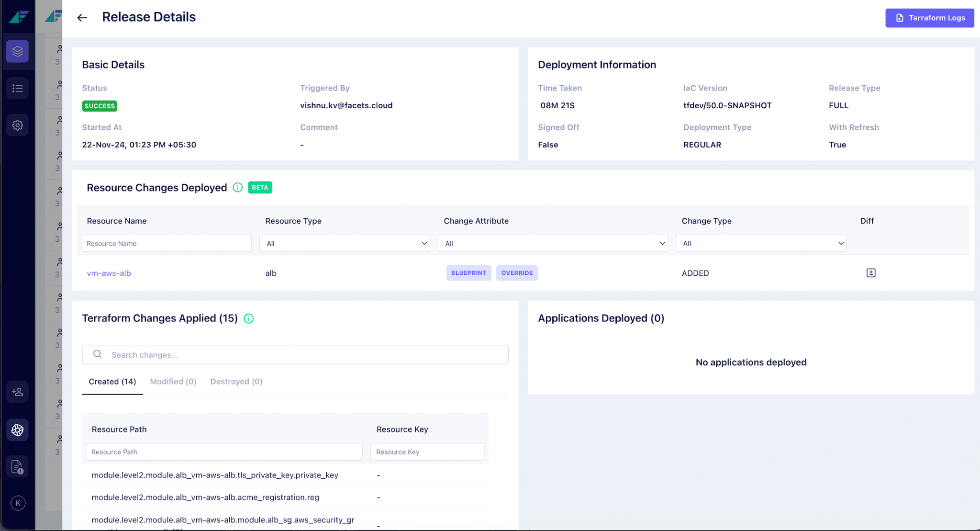Expand the Change Attribute filter dropdown
980x531 pixels.
(x=553, y=243)
